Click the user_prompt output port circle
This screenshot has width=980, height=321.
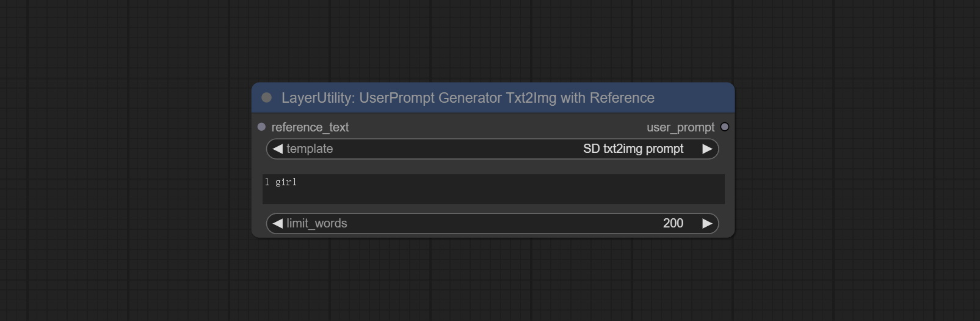pyautogui.click(x=724, y=127)
